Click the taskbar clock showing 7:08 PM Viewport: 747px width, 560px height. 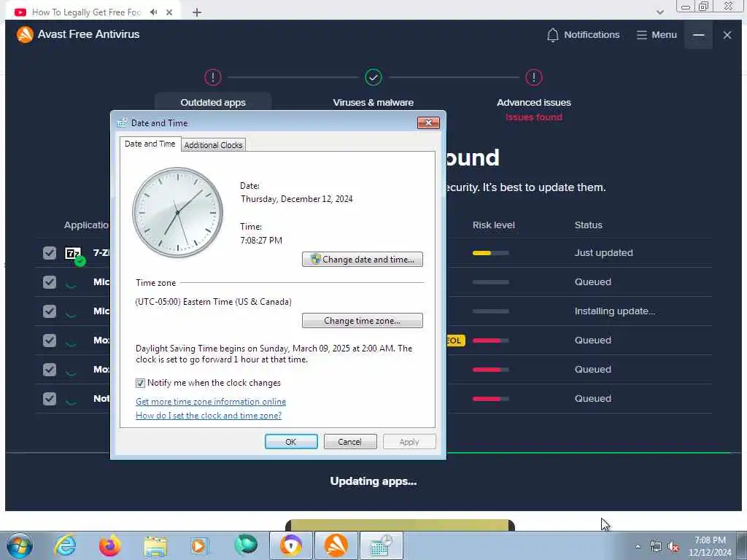coord(710,546)
